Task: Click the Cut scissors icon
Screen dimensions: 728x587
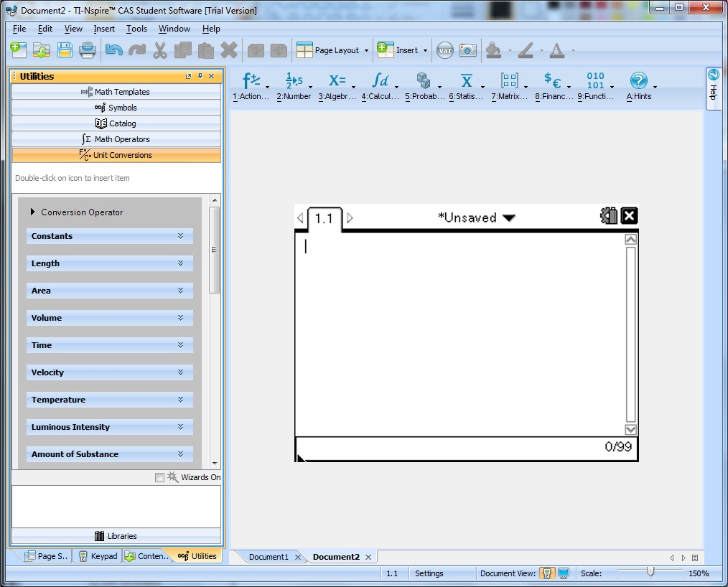Action: pos(159,50)
